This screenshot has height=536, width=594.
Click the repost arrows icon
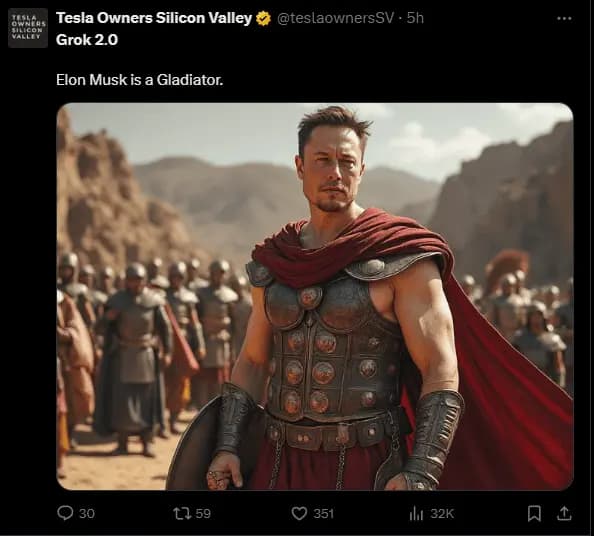[181, 513]
